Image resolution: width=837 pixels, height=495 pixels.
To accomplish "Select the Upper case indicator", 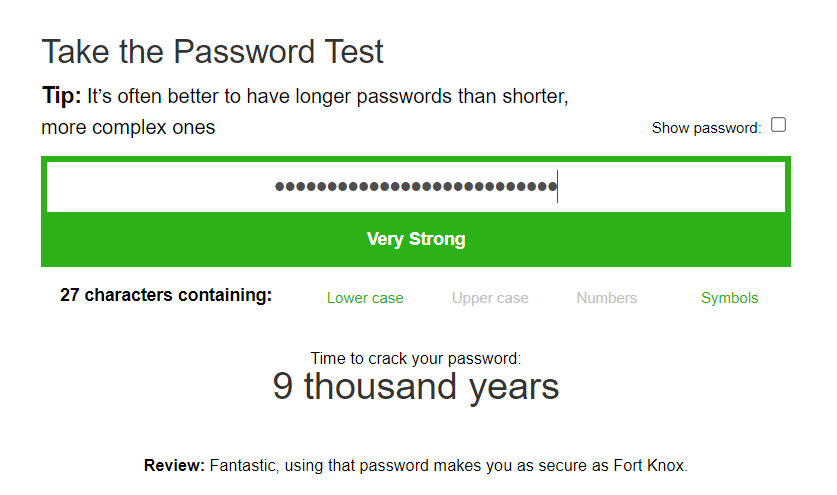I will tap(490, 298).
